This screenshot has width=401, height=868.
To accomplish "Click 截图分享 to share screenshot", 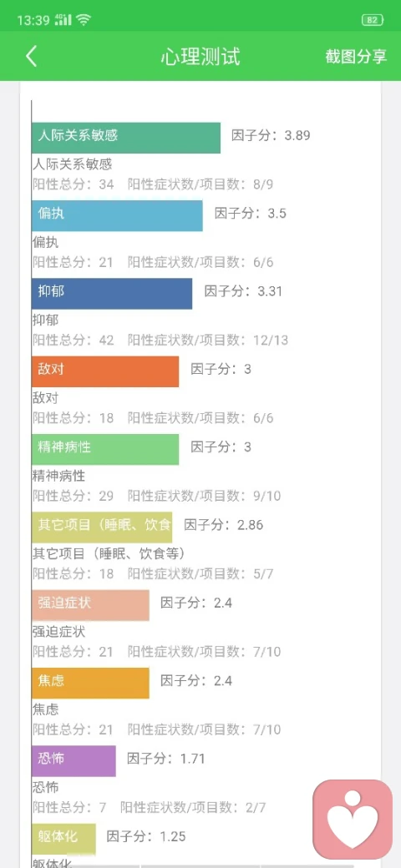I will click(x=356, y=57).
